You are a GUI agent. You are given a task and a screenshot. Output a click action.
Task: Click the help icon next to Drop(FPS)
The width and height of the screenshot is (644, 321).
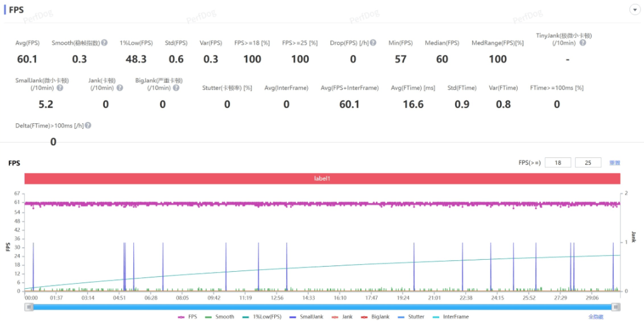tap(373, 43)
